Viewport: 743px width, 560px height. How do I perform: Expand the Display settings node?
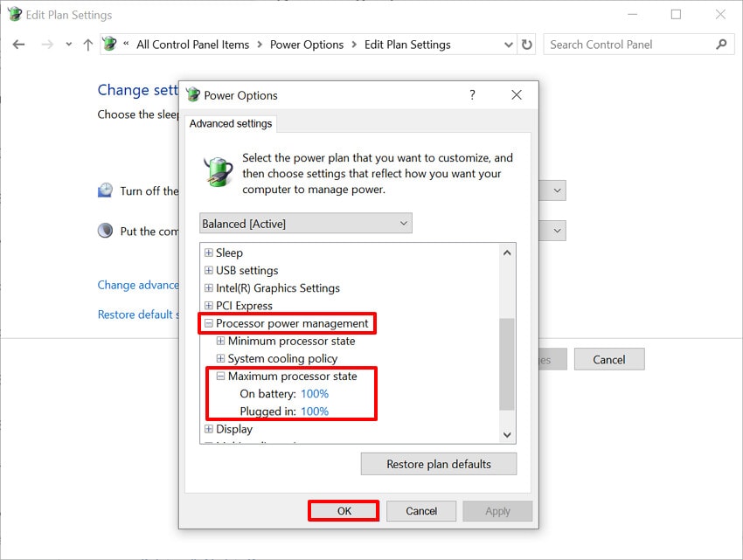pyautogui.click(x=206, y=429)
